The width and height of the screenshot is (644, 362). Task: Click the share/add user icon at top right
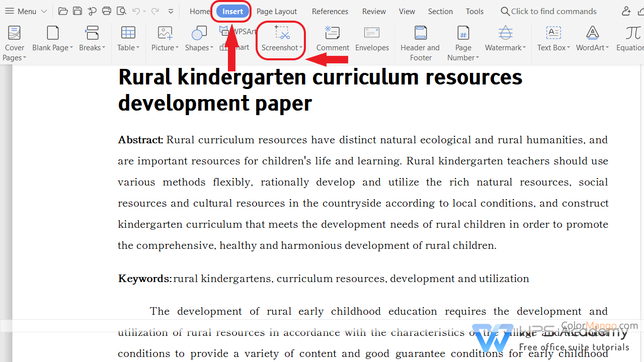pos(626,11)
